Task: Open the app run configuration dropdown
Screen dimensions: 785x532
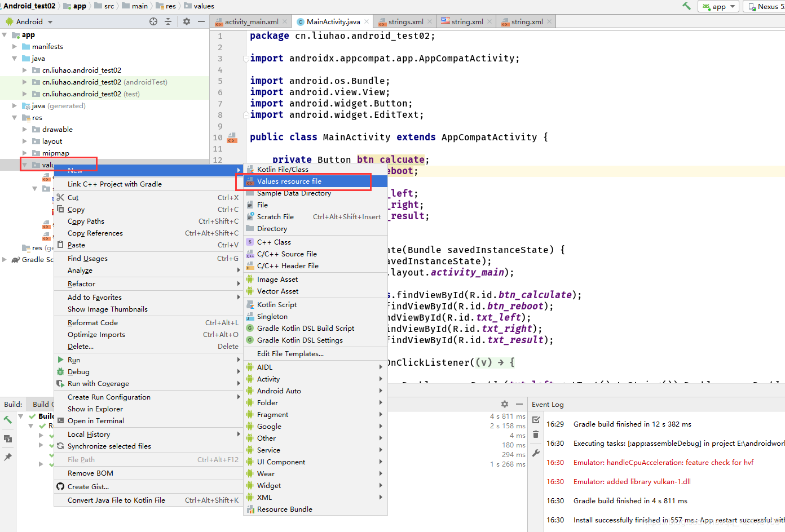Action: (719, 6)
